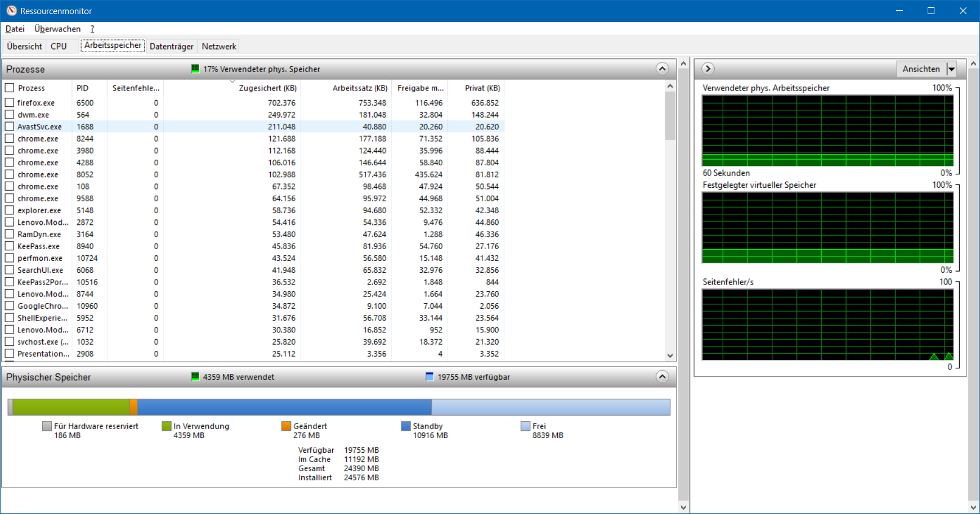Screen dimensions: 980x514
Task: Switch to the CPU tab
Action: pos(59,46)
